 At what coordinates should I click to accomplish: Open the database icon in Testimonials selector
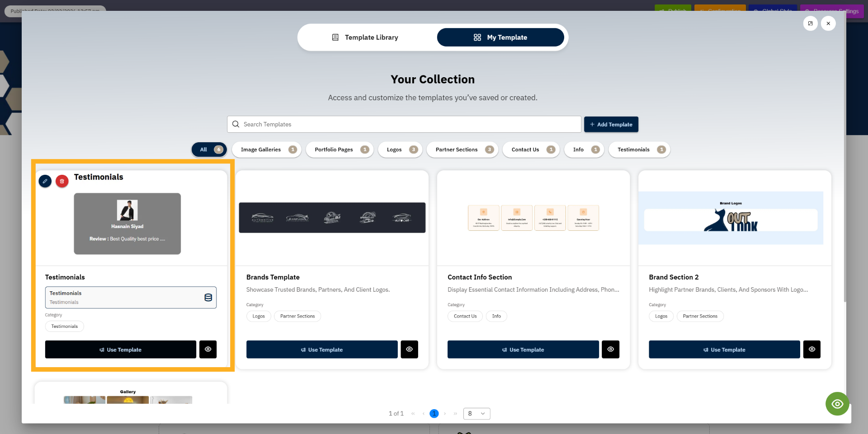pyautogui.click(x=208, y=298)
